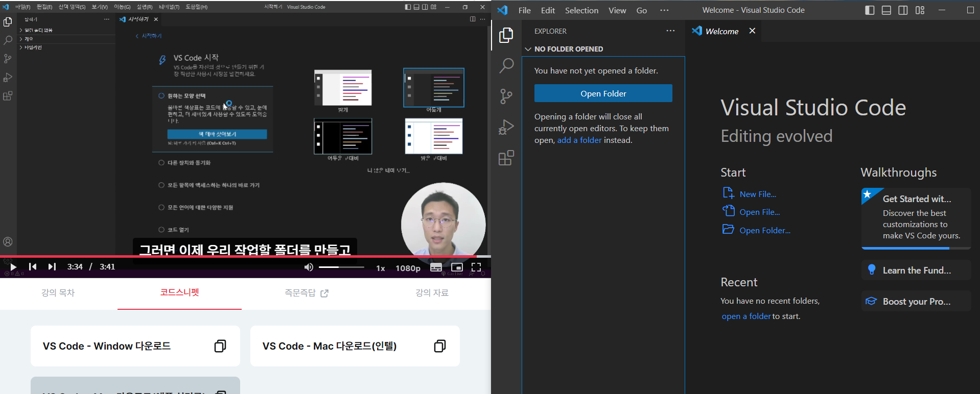The height and width of the screenshot is (394, 980).
Task: Toggle secondary side bar layout icon
Action: [903, 10]
